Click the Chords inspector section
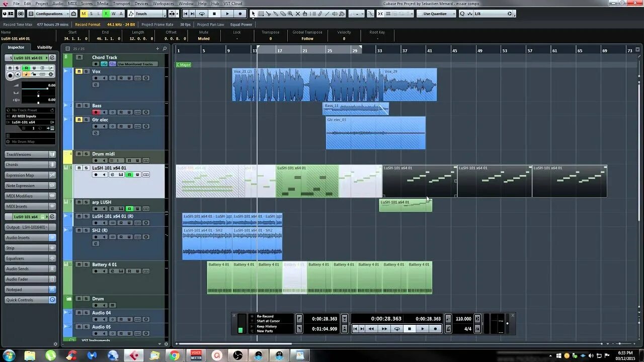 coord(30,165)
